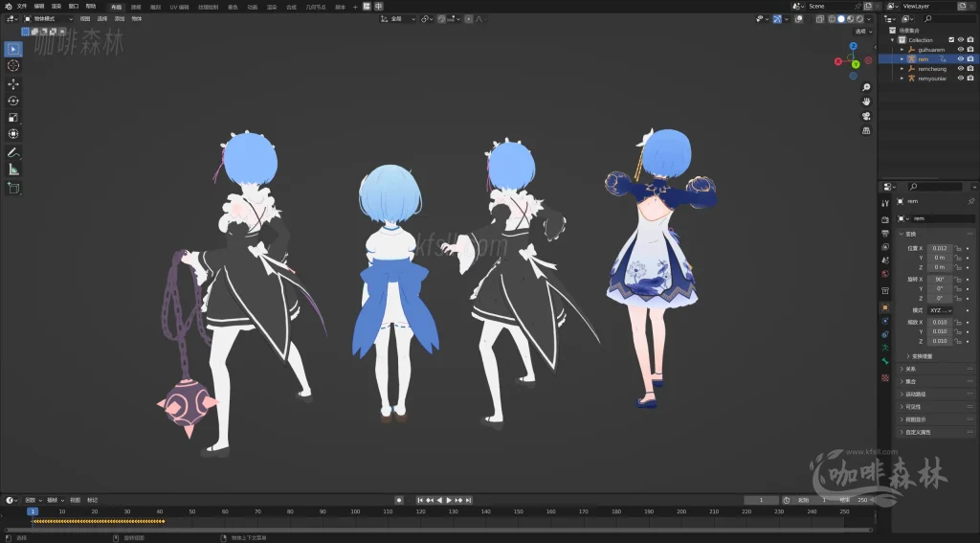Viewport: 980px width, 543px height.
Task: Uncheck the Collection exclude checkbox
Action: click(951, 39)
